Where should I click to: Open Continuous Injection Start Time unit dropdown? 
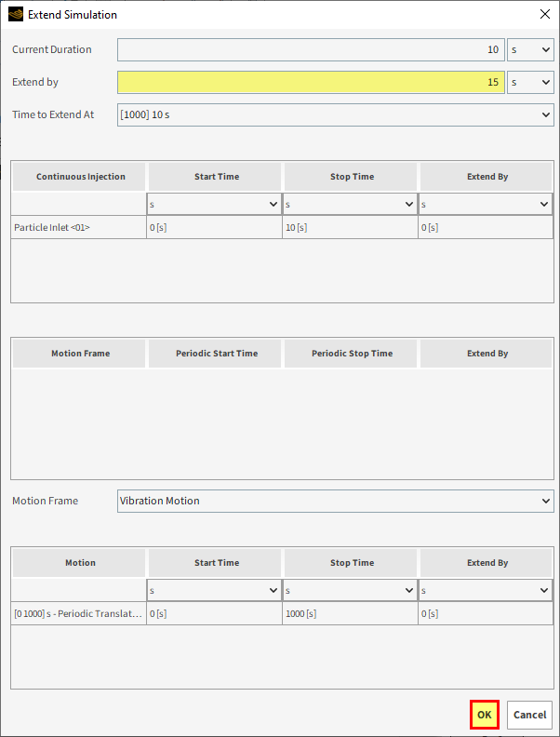214,204
